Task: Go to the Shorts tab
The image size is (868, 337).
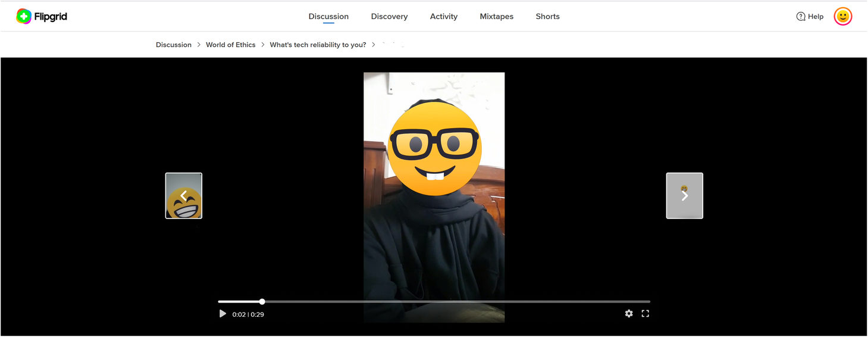Action: [x=547, y=17]
